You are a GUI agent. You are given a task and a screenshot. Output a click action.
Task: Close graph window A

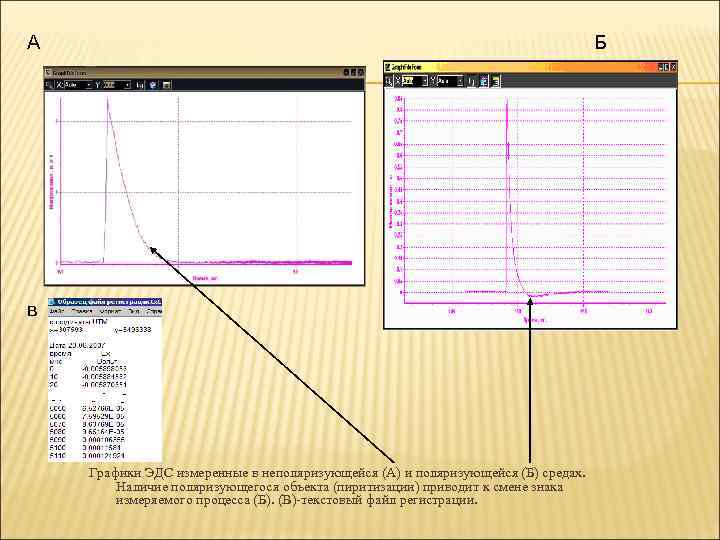click(x=361, y=73)
